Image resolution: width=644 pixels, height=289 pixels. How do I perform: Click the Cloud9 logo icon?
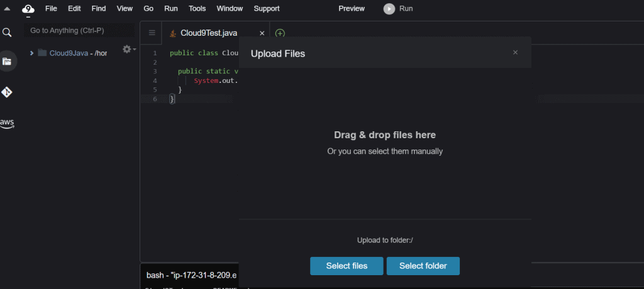tap(28, 9)
